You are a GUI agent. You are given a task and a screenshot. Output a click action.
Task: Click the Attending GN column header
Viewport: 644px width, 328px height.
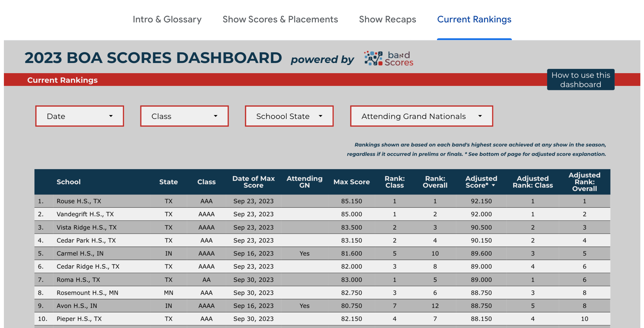[304, 182]
